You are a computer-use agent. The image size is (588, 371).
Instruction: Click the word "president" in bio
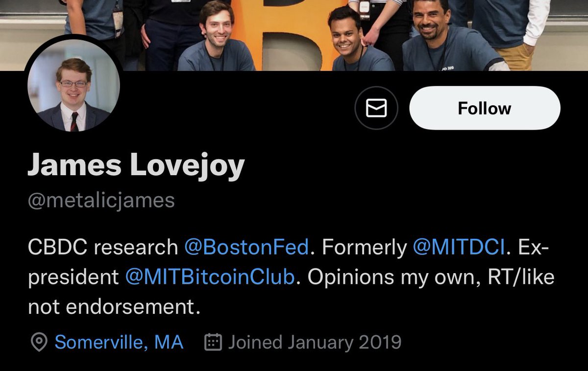(73, 277)
